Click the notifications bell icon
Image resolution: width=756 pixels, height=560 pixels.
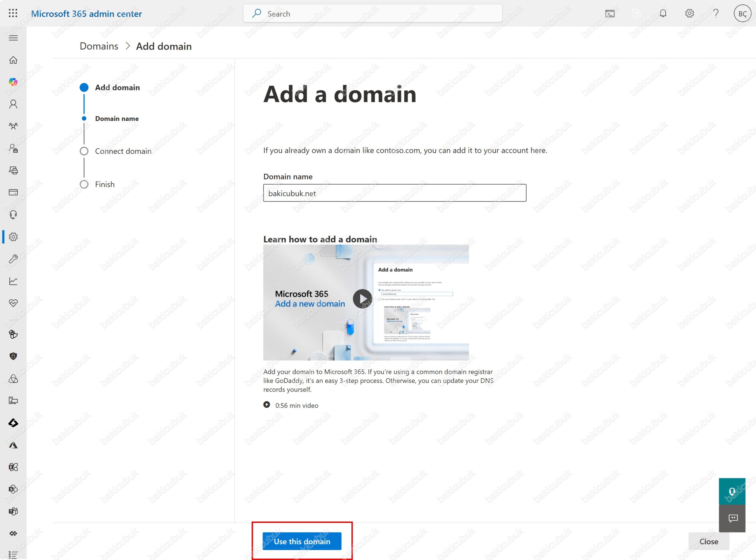coord(663,14)
